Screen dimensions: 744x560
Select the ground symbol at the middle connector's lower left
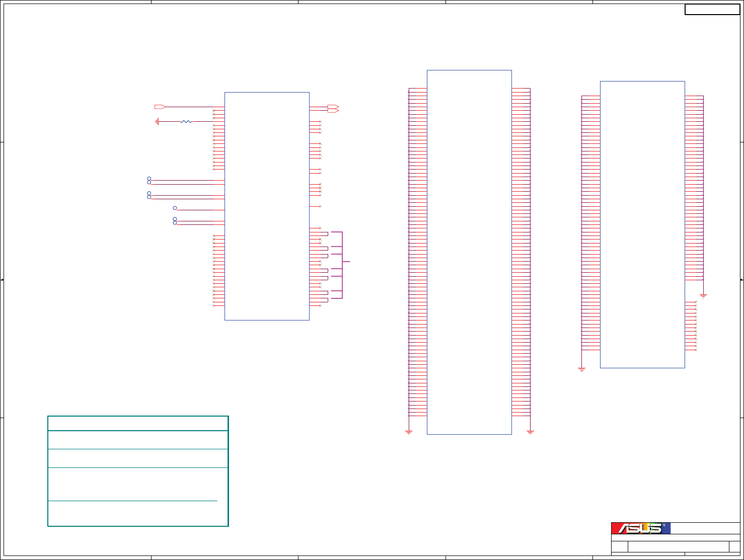click(409, 432)
